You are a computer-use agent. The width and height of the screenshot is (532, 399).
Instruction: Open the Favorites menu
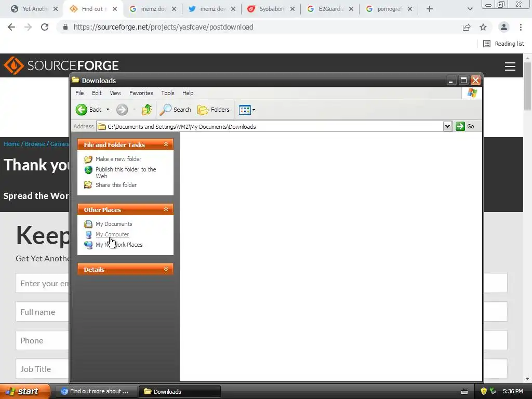coord(141,93)
